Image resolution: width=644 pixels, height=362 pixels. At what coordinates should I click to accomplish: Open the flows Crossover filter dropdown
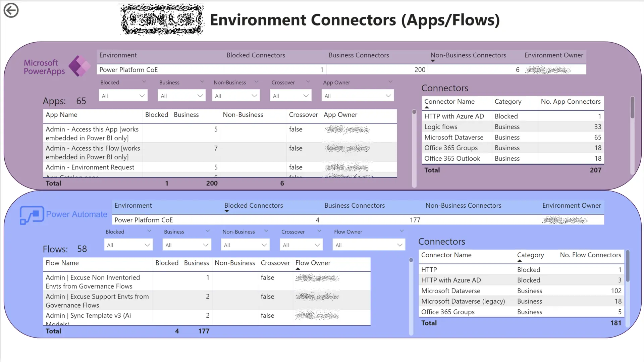[x=301, y=245]
